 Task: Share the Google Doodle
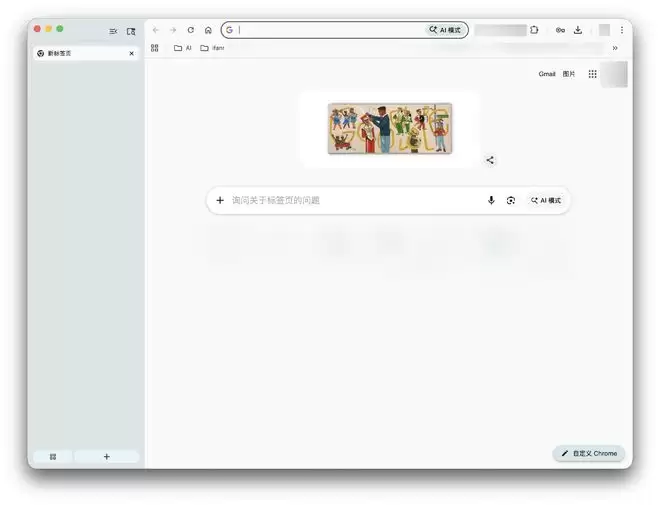(x=490, y=160)
